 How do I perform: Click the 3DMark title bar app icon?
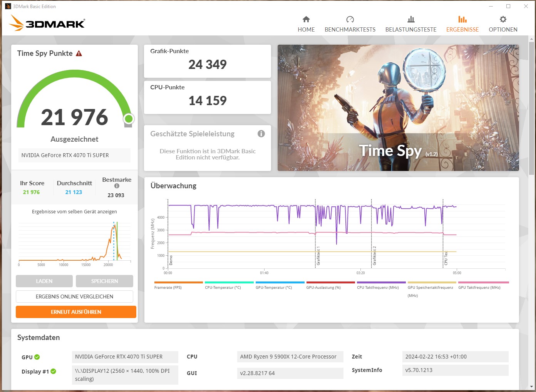click(8, 6)
